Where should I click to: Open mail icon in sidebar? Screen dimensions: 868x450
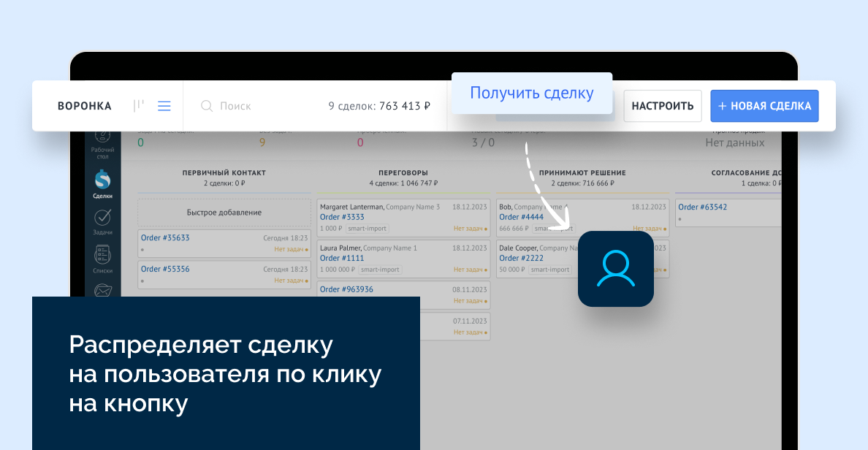pos(103,290)
